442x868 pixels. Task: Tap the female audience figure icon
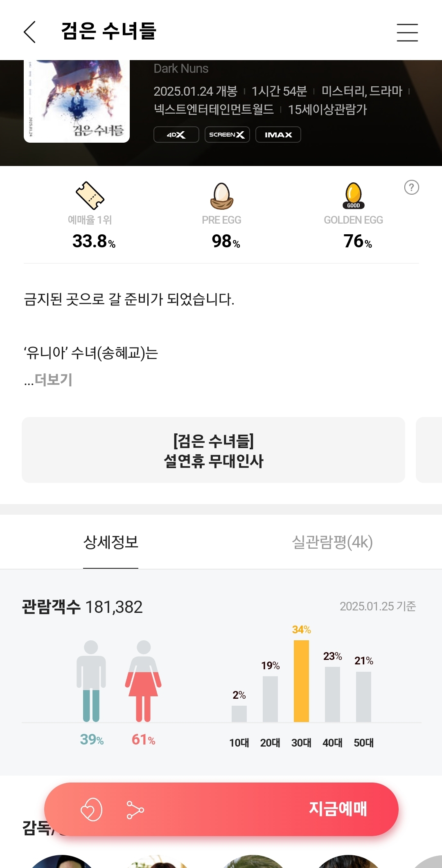tap(143, 681)
